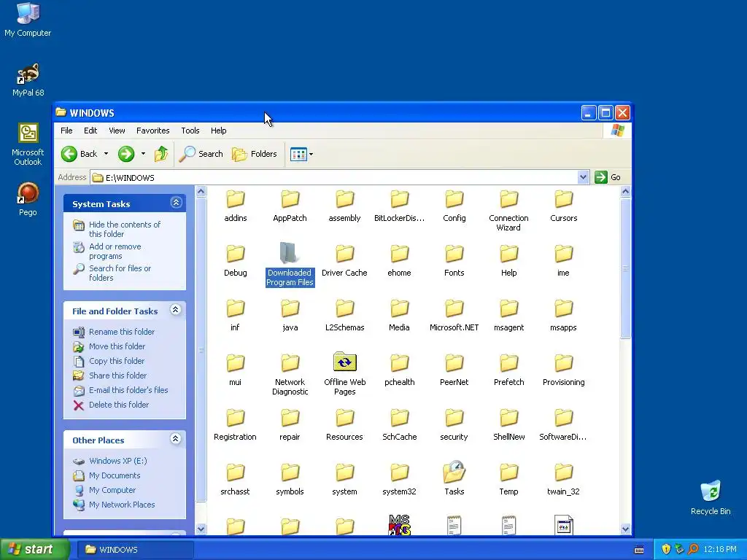747x560 pixels.
Task: Click the on-screen keyboard taskbar icon
Action: pos(639,550)
